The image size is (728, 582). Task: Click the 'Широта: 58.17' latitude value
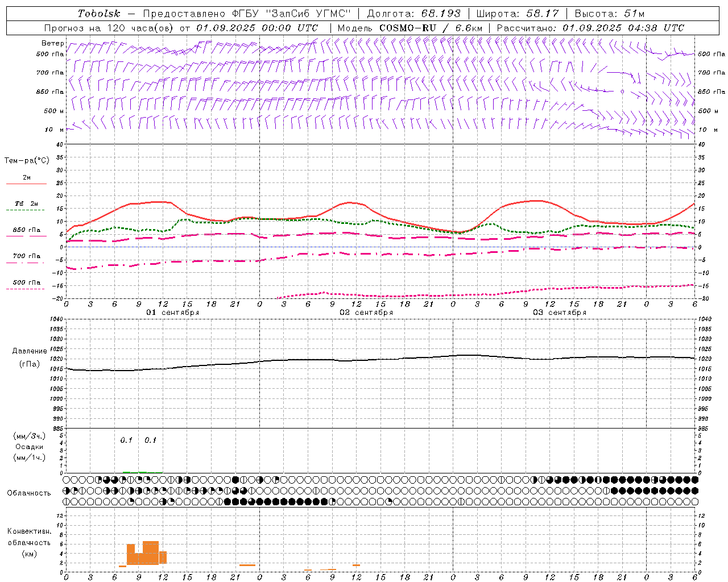click(518, 14)
